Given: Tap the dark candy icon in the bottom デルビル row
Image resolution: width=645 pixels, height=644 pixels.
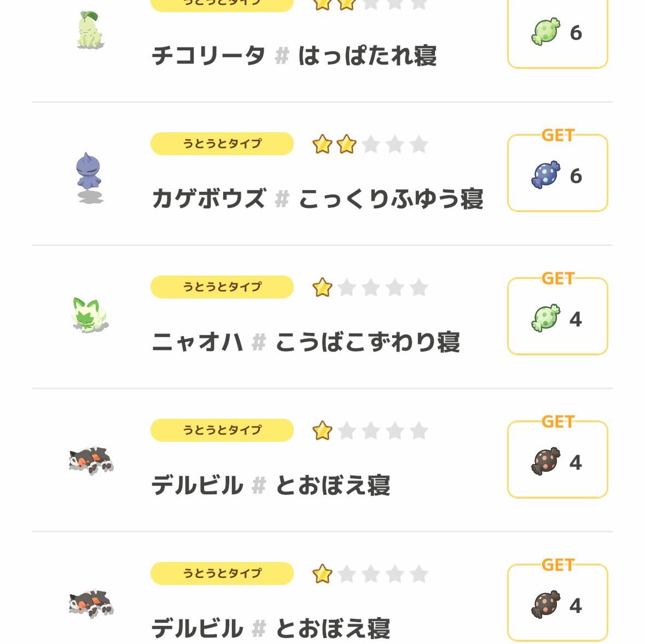Looking at the screenshot, I should point(545,605).
